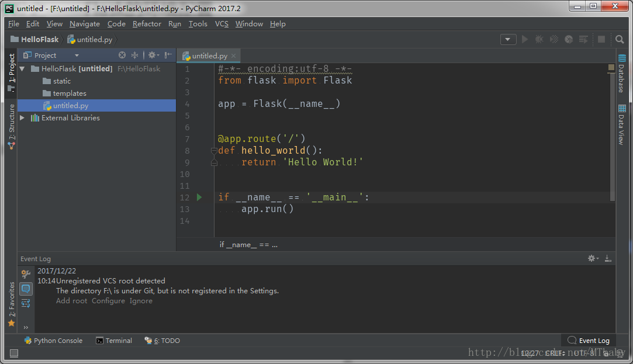Close the untitled.py editor tab
This screenshot has height=364, width=633.
click(234, 56)
